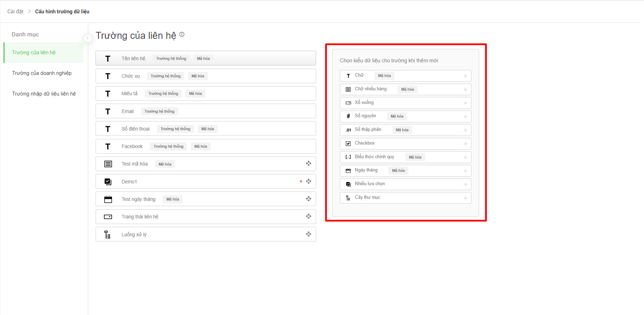The width and height of the screenshot is (644, 315).
Task: Select the Nhiều lựa chọn field type
Action: pos(370,184)
